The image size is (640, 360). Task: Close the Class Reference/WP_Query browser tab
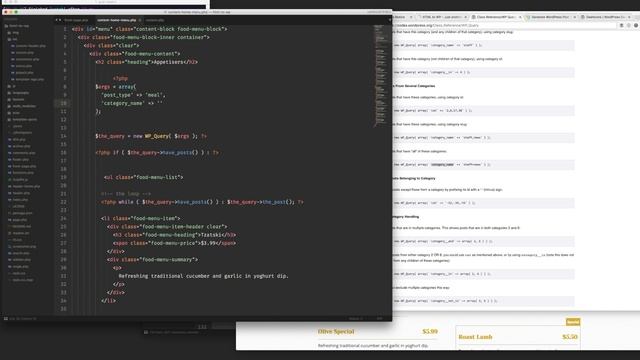(520, 17)
